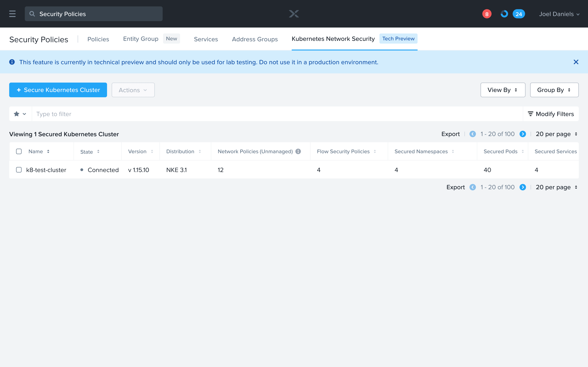The width and height of the screenshot is (588, 367).
Task: Open the tasks progress circle icon
Action: click(504, 14)
